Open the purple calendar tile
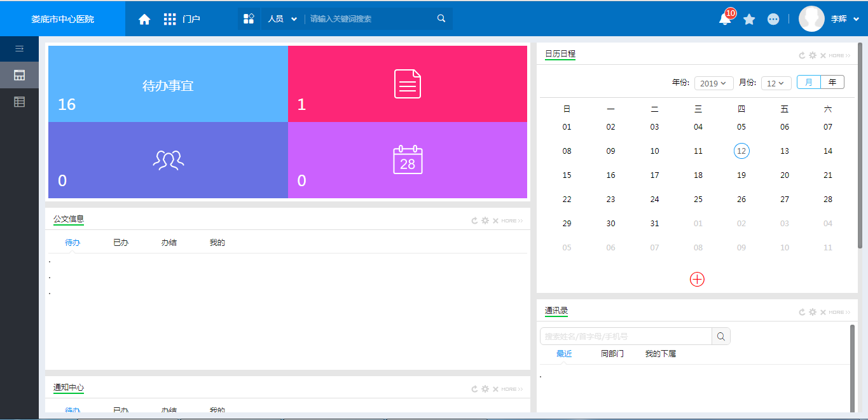The height and width of the screenshot is (420, 868). [x=408, y=160]
